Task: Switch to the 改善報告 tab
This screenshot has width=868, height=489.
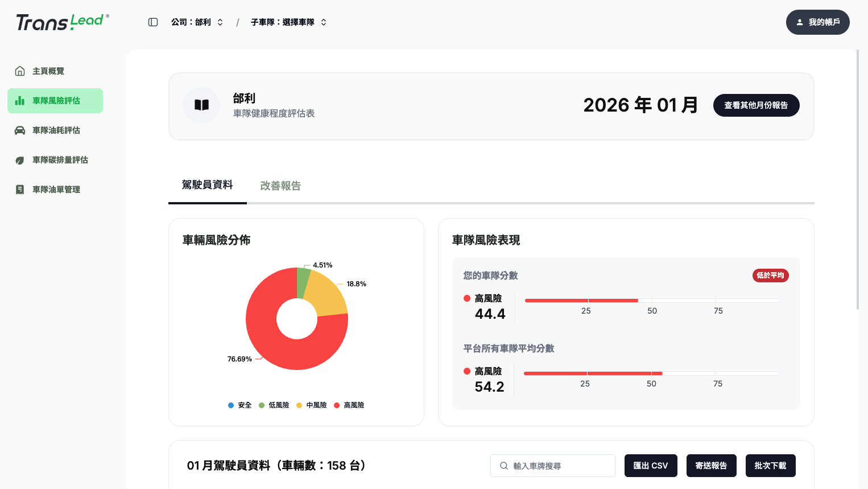Action: coord(280,186)
